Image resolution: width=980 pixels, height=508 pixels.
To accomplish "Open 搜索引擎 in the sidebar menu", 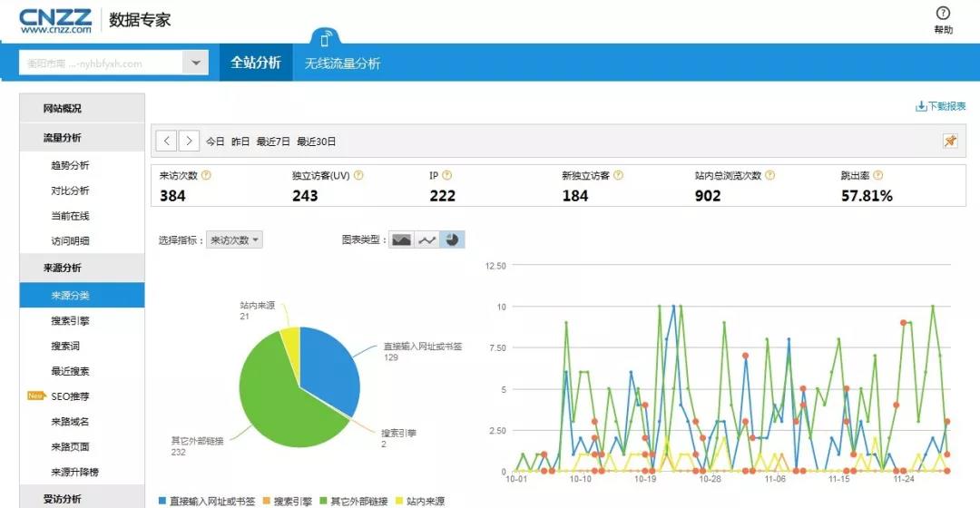I will (x=70, y=321).
